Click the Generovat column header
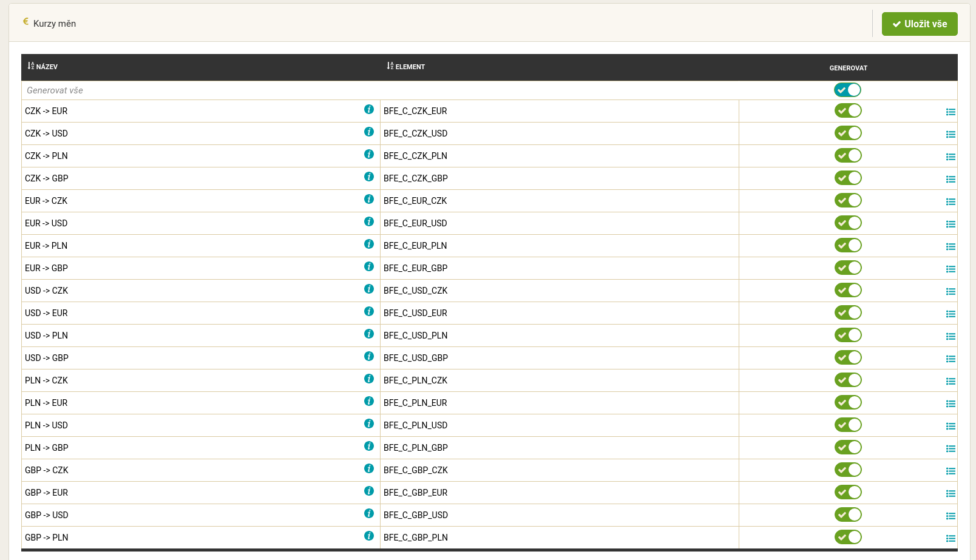 click(848, 68)
